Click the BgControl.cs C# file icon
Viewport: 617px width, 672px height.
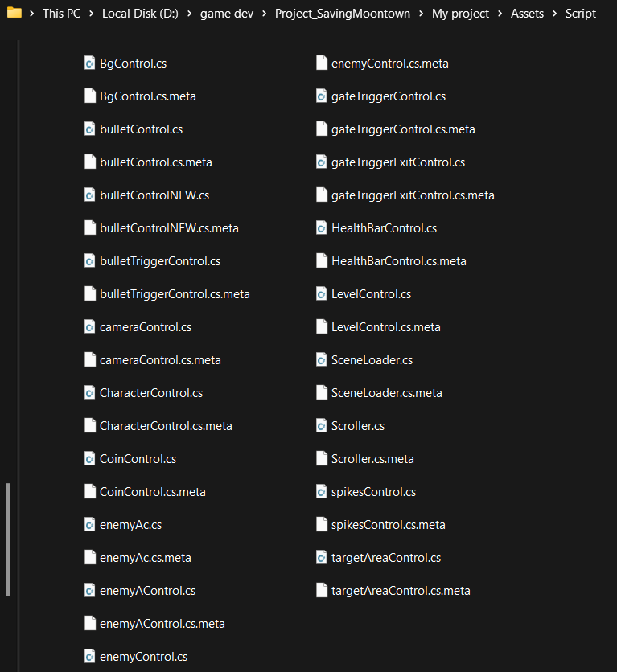coord(89,63)
